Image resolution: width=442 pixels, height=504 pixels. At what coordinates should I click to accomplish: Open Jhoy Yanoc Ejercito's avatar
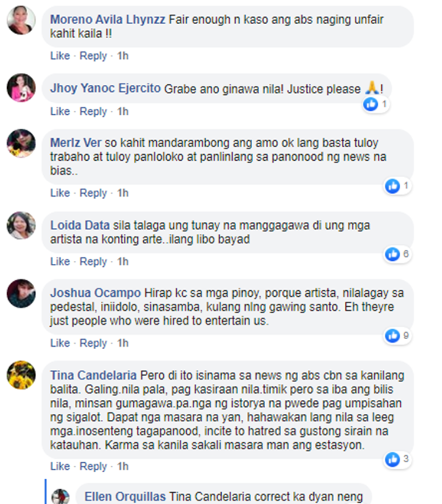(x=21, y=88)
